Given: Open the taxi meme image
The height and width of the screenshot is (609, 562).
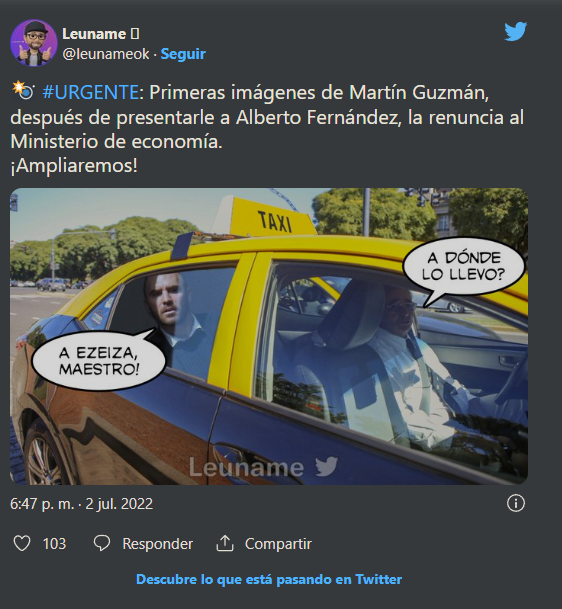Looking at the screenshot, I should tap(269, 336).
